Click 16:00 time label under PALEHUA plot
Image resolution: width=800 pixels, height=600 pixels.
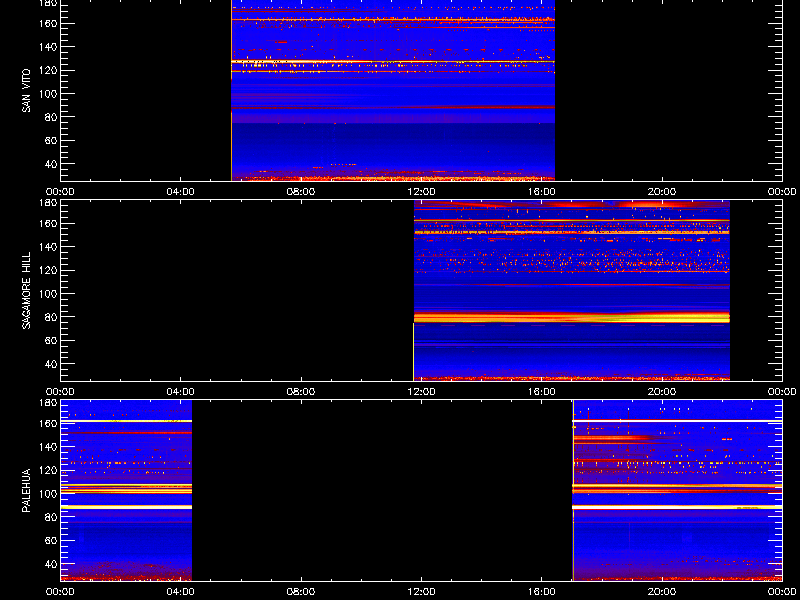click(541, 592)
